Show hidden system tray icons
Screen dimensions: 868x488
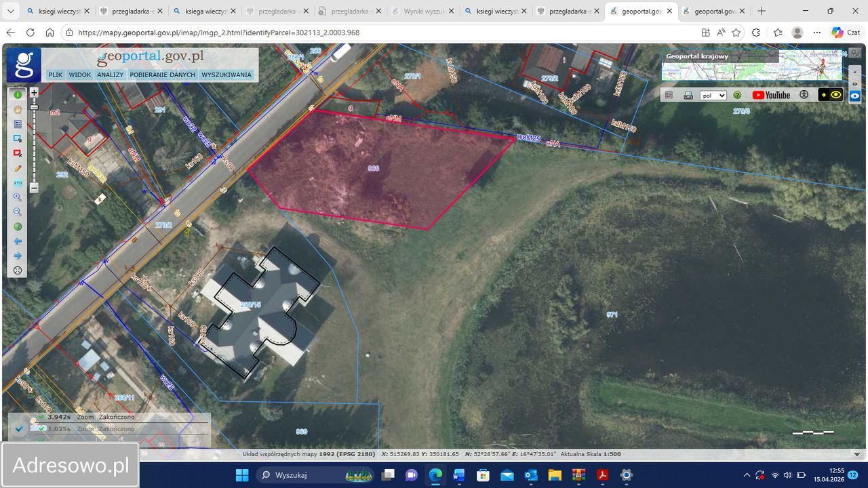coord(747,475)
